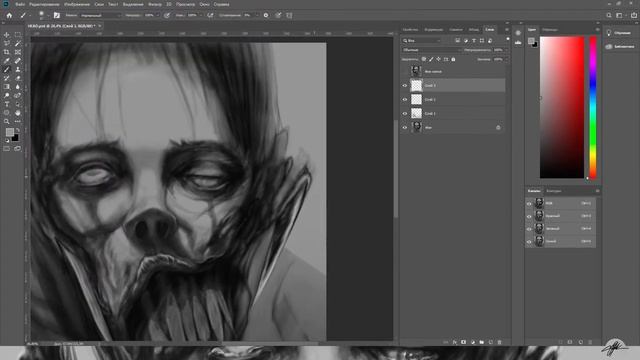Open smoothing options gear icon
Image resolution: width=640 pixels, height=360 pixels.
[266, 15]
